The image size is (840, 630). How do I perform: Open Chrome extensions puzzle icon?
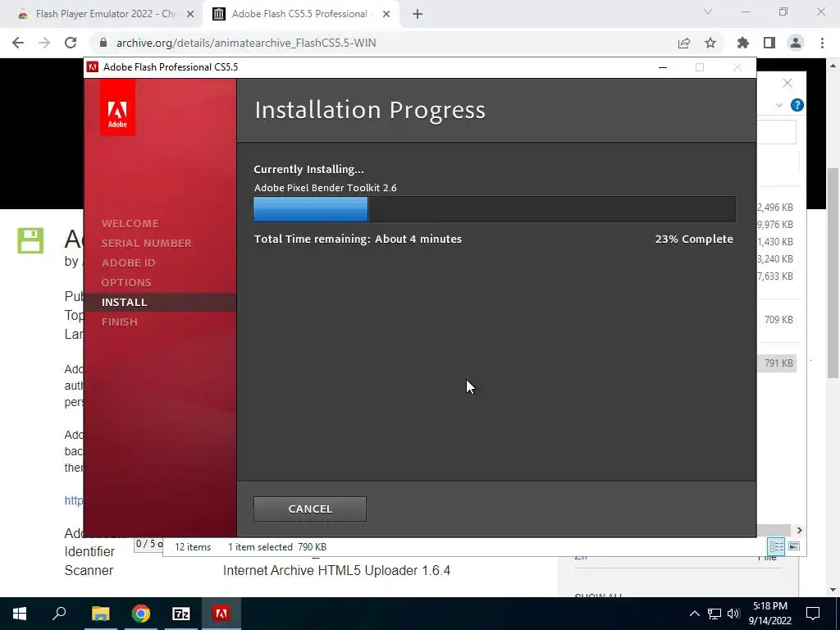point(743,43)
